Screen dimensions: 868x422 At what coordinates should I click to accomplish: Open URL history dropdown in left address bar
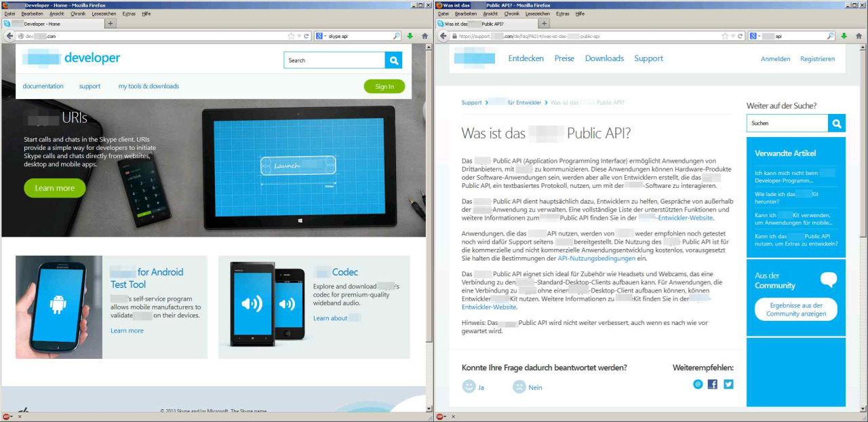pyautogui.click(x=299, y=36)
